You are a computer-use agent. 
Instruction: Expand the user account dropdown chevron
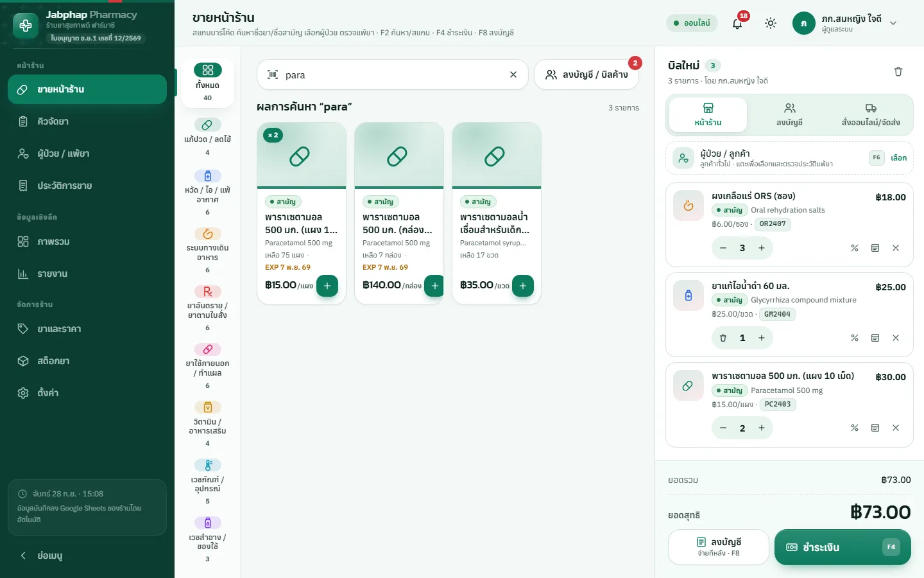point(893,23)
